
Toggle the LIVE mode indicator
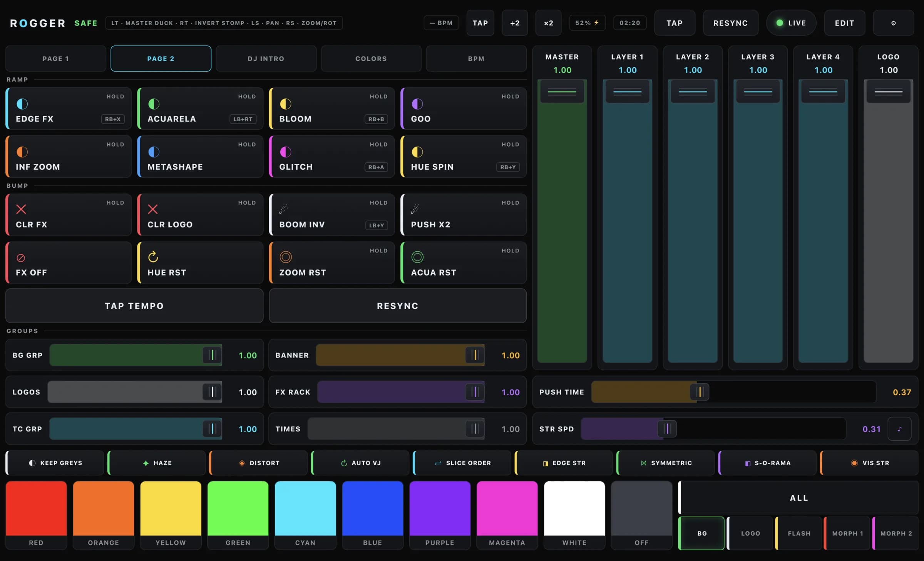tap(791, 23)
